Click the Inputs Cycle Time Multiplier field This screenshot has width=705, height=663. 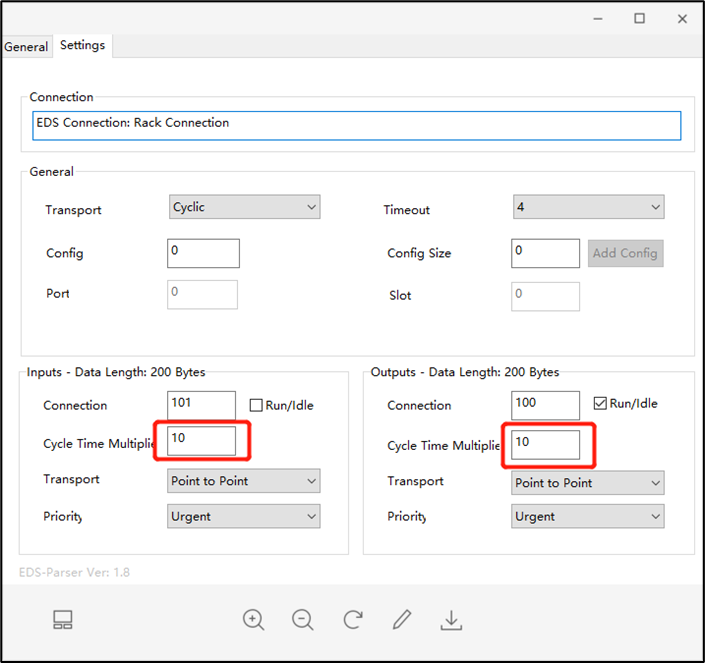point(202,440)
